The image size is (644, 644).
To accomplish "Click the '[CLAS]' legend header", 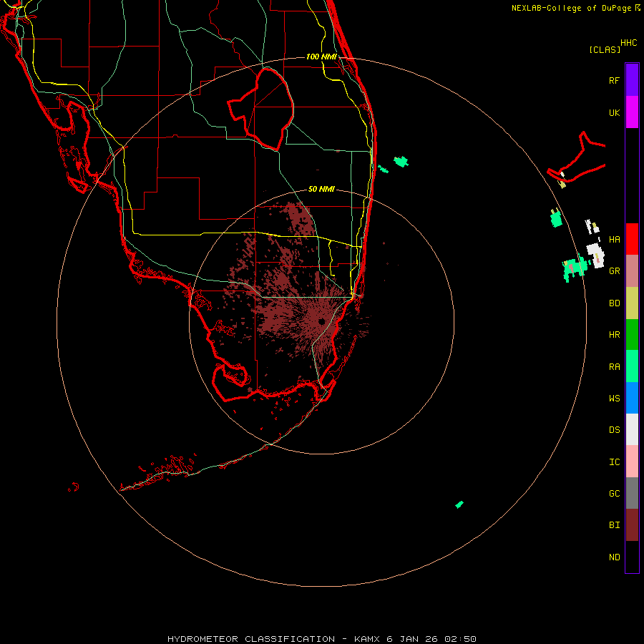I will point(605,49).
